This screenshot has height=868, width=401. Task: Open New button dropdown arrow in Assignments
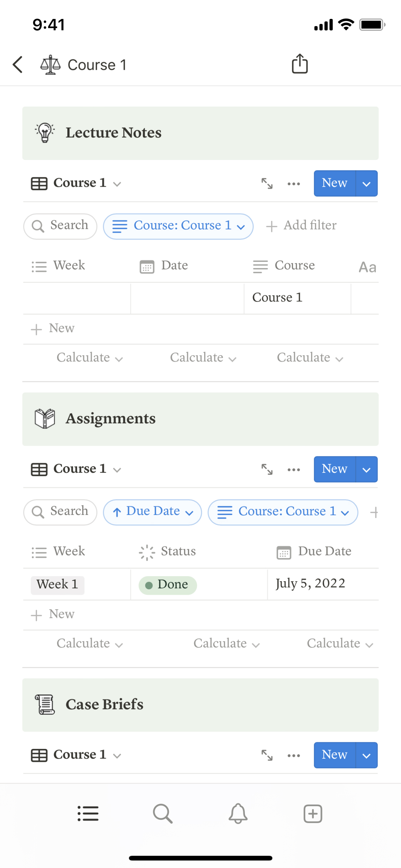[x=366, y=470]
